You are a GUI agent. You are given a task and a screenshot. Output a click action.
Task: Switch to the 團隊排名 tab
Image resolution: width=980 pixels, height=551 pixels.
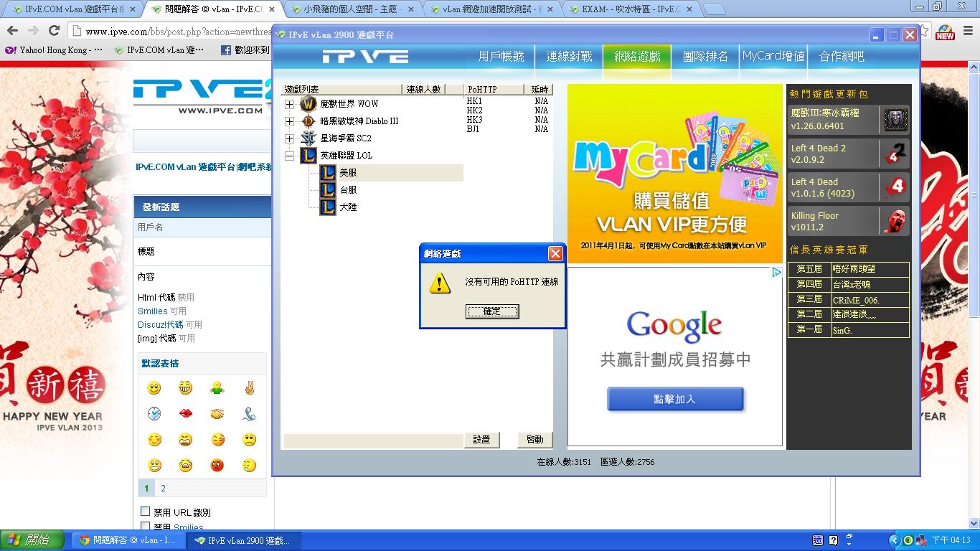pos(705,56)
